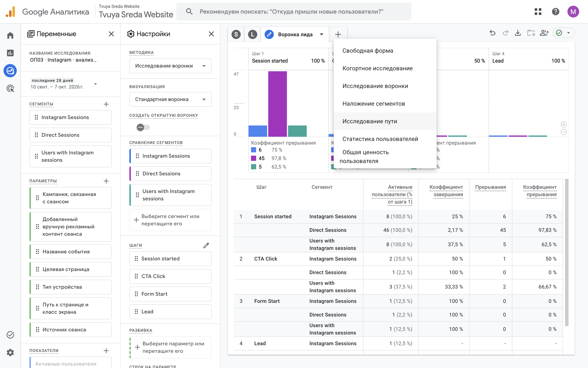Click breakdown drop zone Выберите параметр
Image resolution: width=588 pixels, height=368 pixels.
click(x=170, y=347)
